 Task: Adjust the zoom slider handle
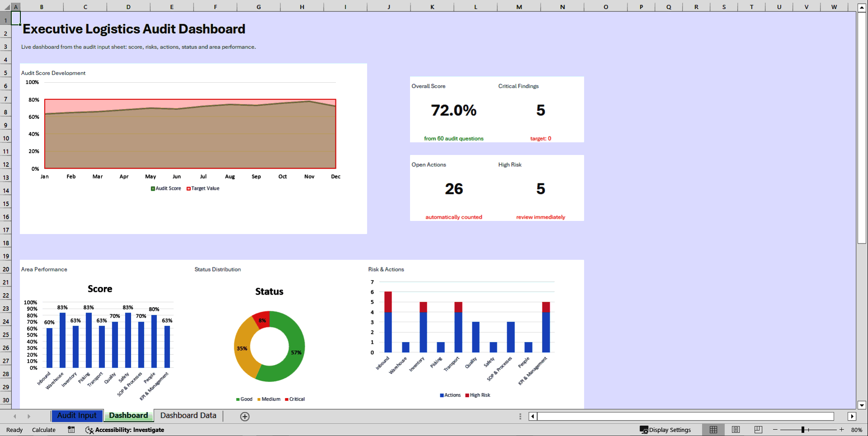tap(803, 430)
